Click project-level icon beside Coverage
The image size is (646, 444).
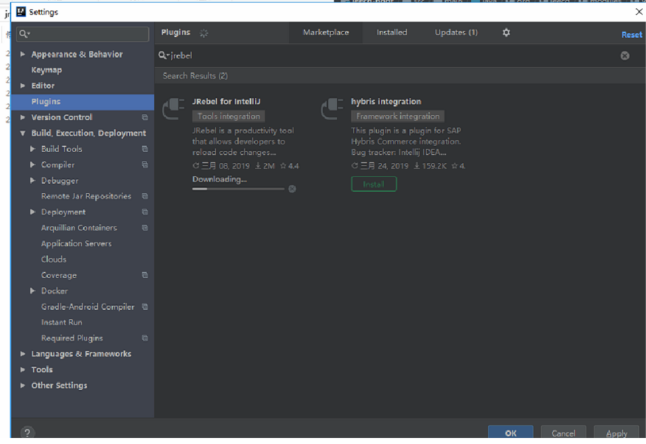point(145,275)
